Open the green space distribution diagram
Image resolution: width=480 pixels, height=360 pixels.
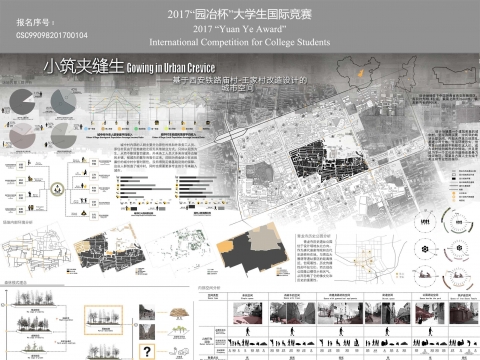tap(180, 250)
